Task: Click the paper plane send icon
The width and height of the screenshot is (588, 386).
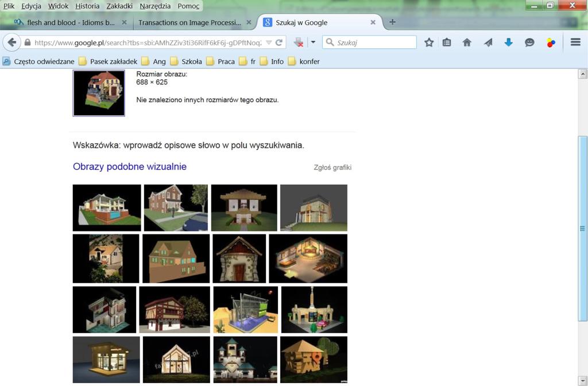Action: coord(488,43)
